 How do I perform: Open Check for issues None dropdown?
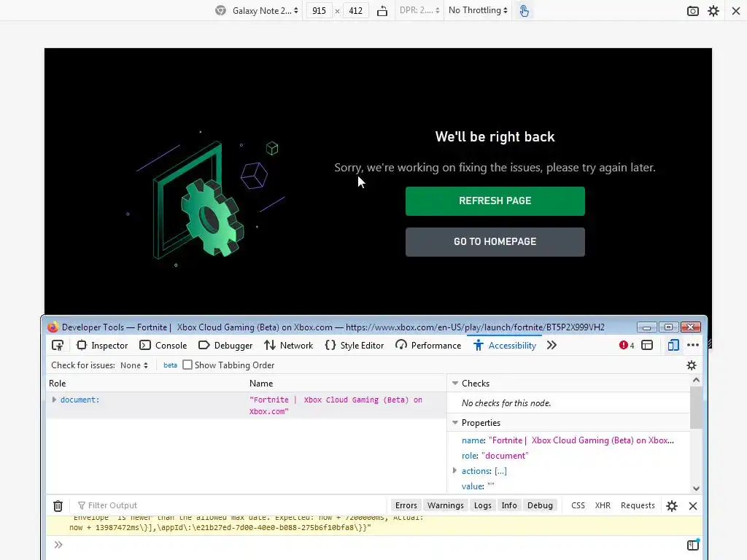point(134,365)
